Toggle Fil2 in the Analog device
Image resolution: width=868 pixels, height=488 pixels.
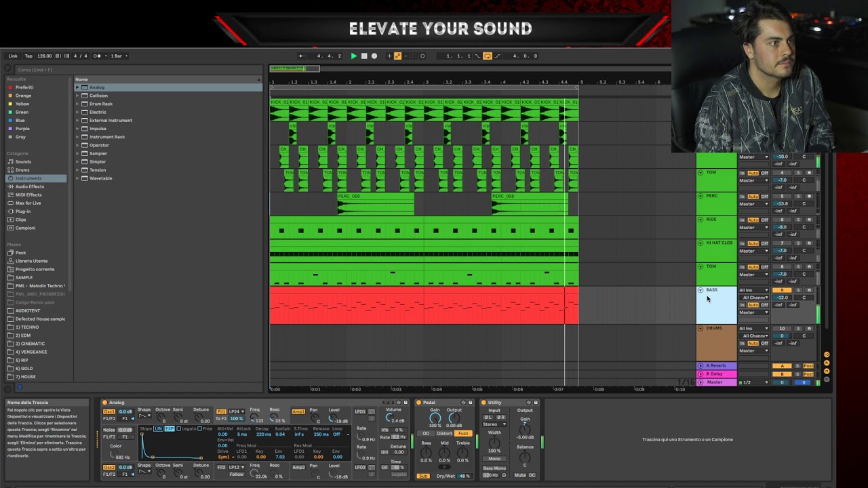coord(221,468)
